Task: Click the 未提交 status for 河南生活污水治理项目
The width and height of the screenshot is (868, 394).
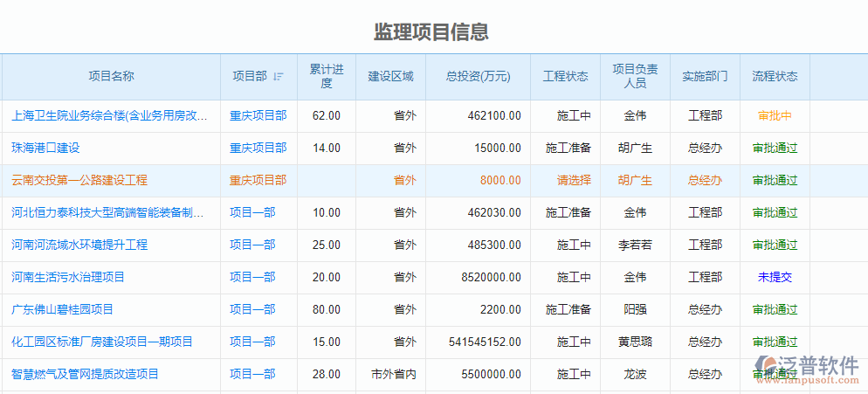Action: 775,277
